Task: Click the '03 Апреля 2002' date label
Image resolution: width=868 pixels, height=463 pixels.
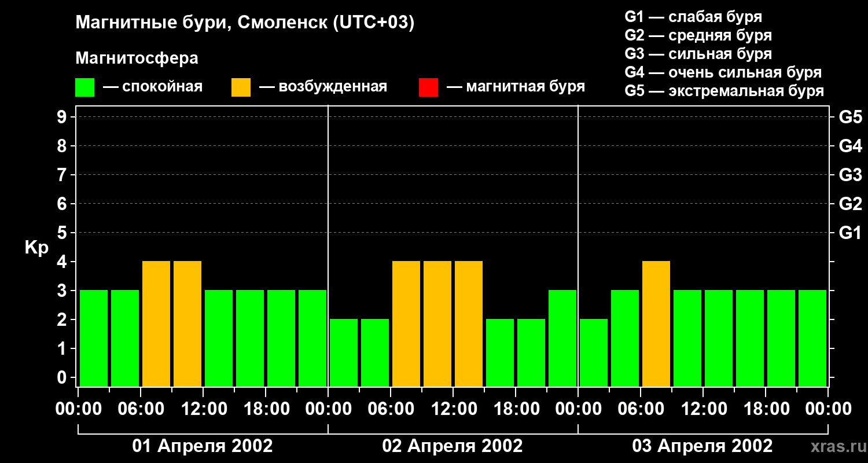Action: point(703,446)
